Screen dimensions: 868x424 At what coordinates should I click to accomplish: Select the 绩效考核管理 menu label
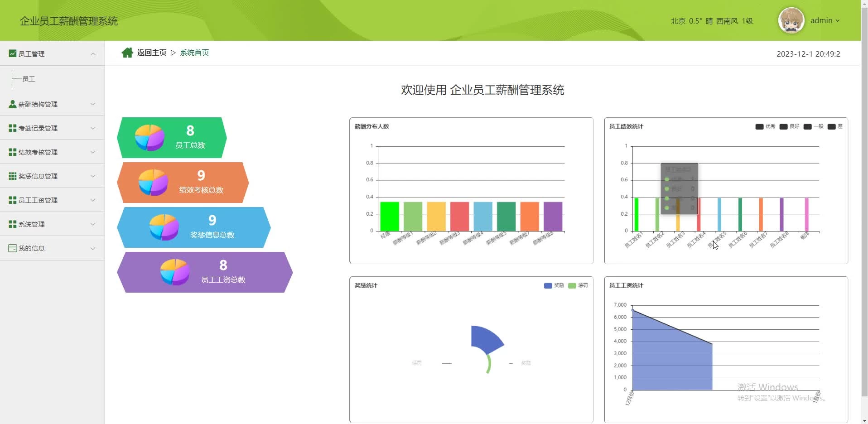[x=38, y=152]
